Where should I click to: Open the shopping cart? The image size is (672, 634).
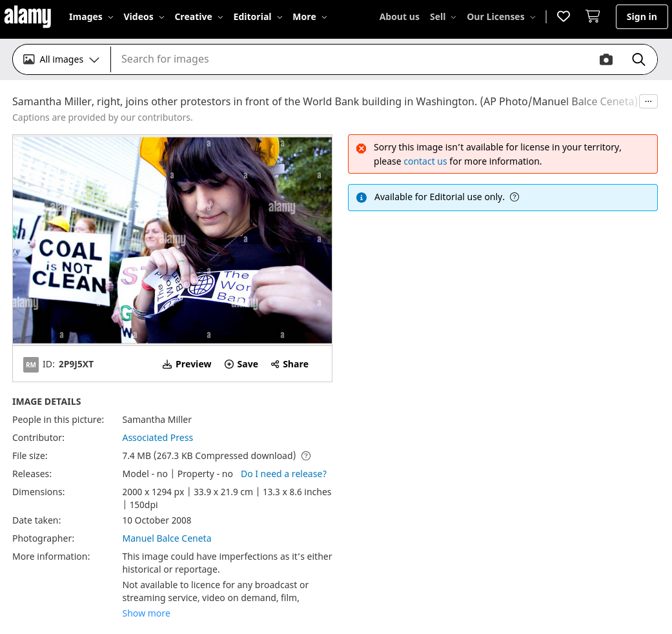593,17
